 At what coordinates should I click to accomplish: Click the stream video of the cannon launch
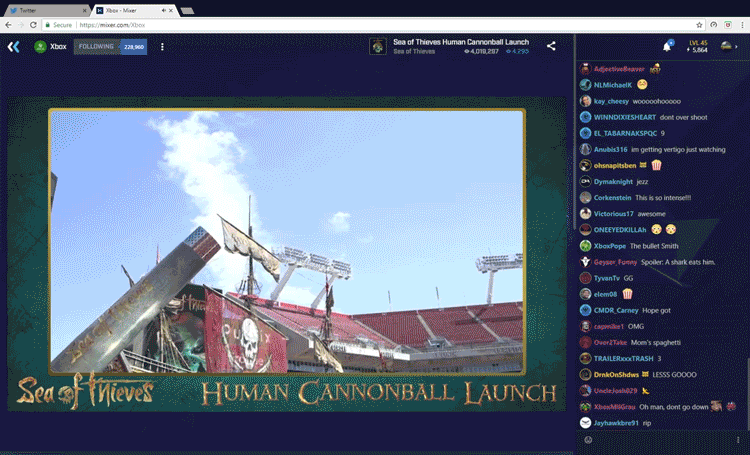287,242
